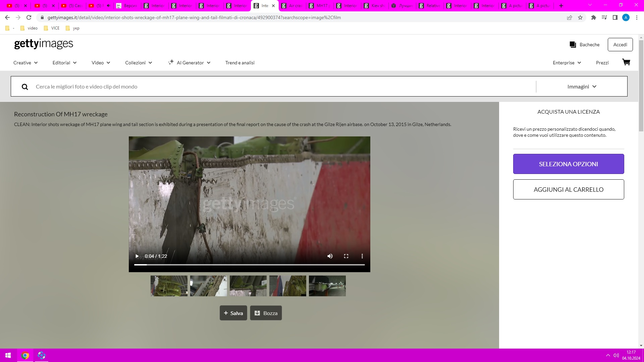The width and height of the screenshot is (644, 362).
Task: Expand the Editorial menu
Action: (x=65, y=63)
